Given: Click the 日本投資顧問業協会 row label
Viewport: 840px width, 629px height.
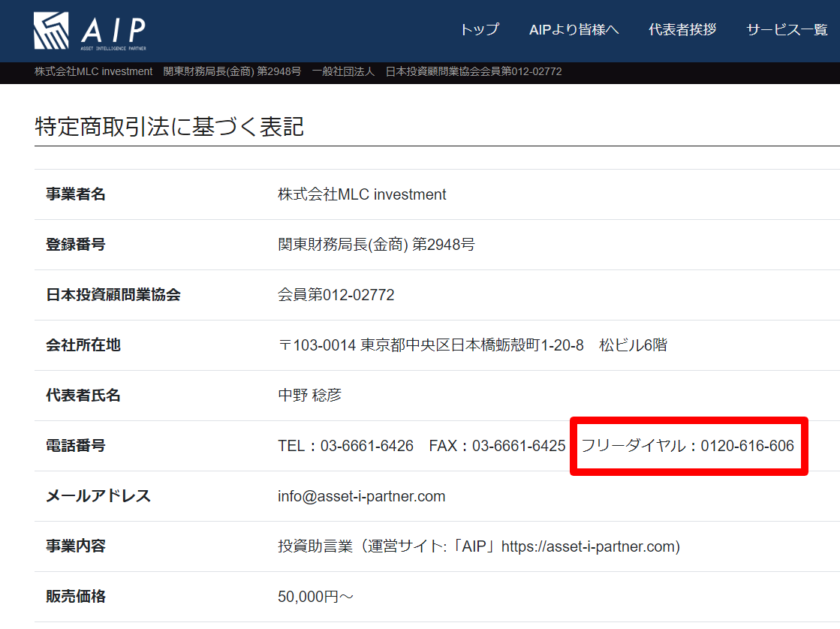Looking at the screenshot, I should (x=113, y=295).
